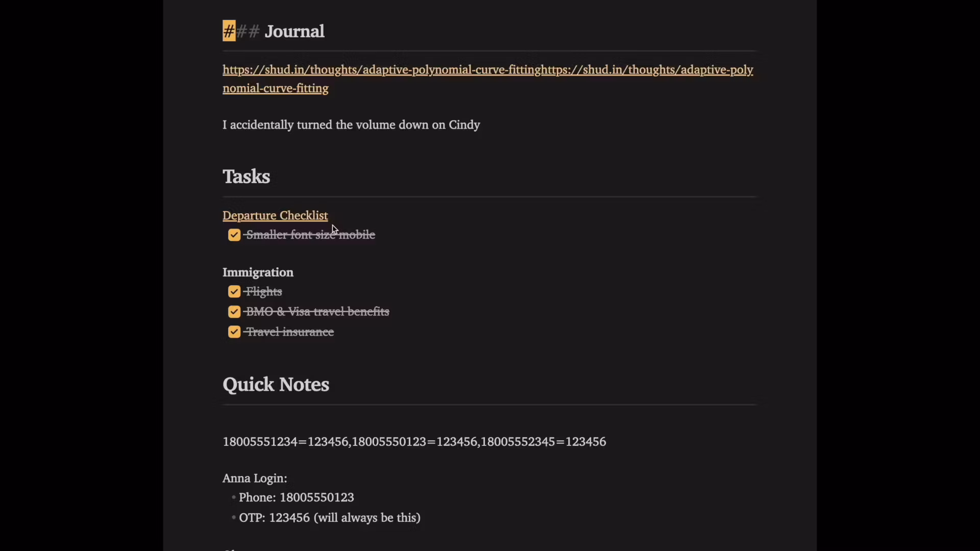Click the Tasks section heading
The image size is (980, 551).
[x=246, y=177]
